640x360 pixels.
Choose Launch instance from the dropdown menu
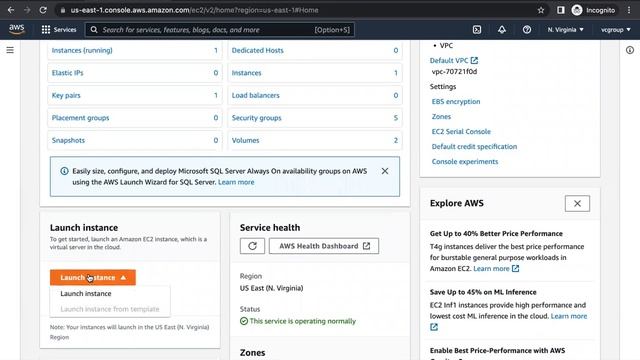pos(86,293)
